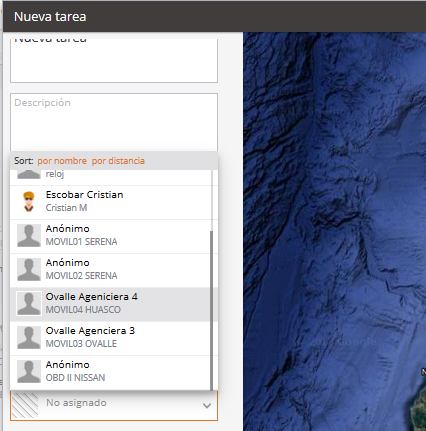This screenshot has height=431, width=426.
Task: Open the No asignado combo box
Action: coord(114,405)
